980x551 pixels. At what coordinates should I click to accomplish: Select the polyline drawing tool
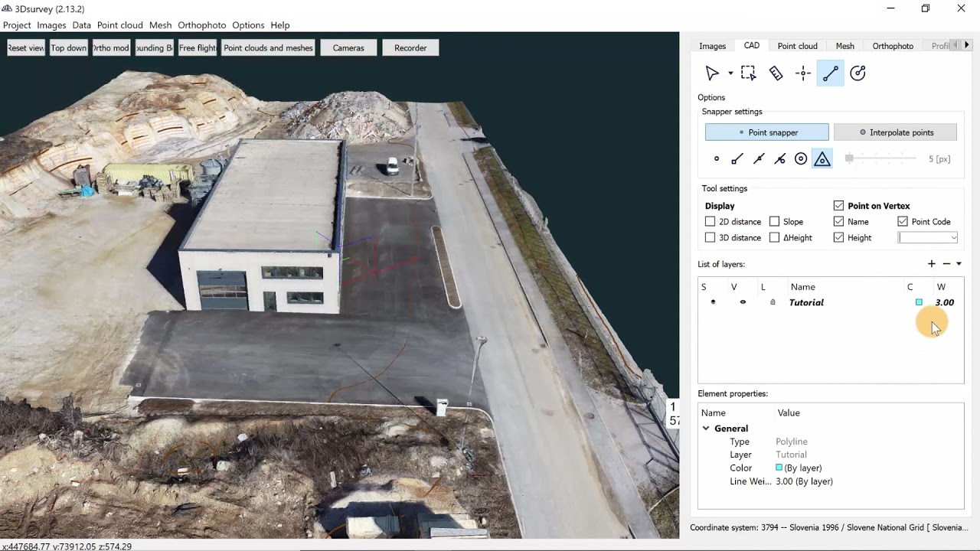[831, 73]
